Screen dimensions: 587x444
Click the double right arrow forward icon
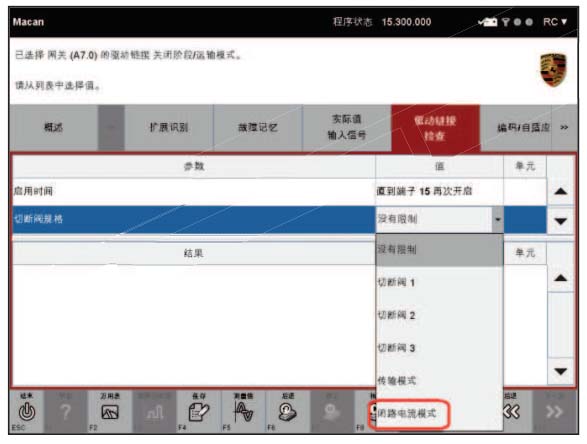[555, 411]
